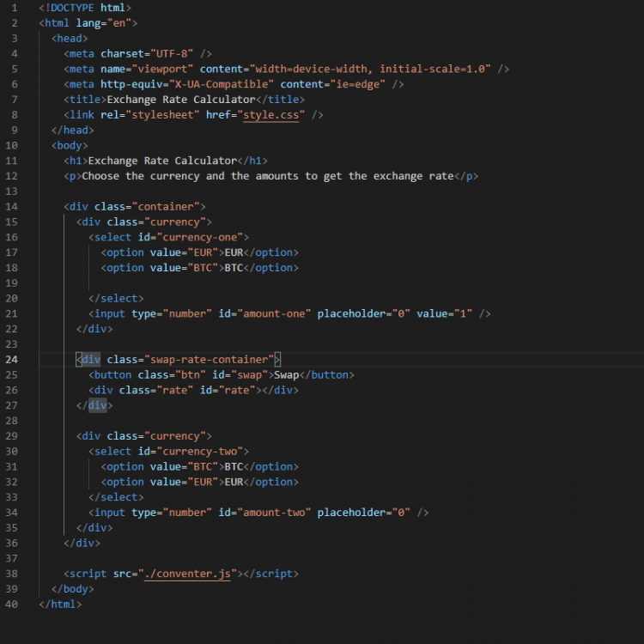This screenshot has width=644, height=644.
Task: Click the closing body tag on line 39
Action: (x=73, y=589)
